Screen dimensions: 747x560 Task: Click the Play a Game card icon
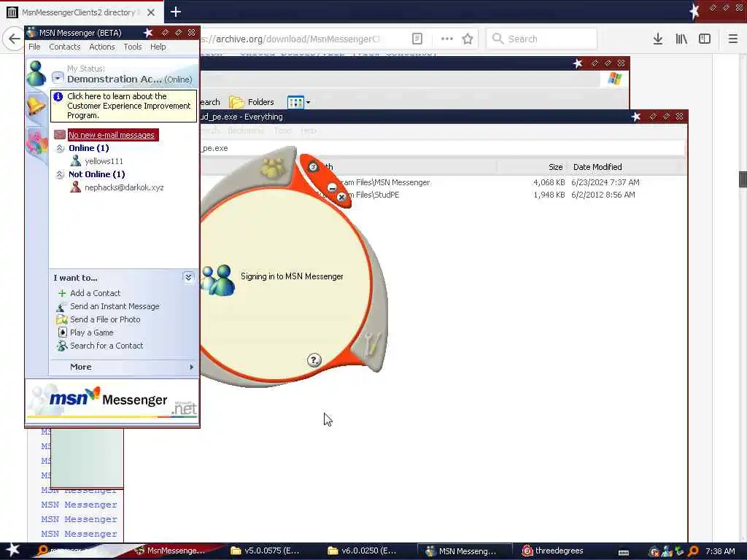[x=62, y=332]
